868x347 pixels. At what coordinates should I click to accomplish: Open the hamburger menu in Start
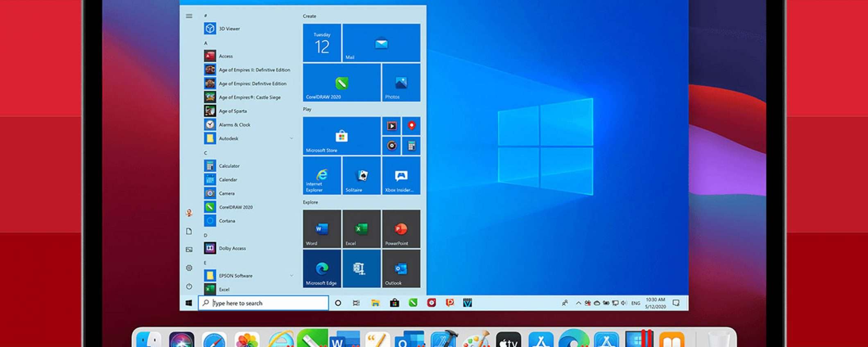189,16
